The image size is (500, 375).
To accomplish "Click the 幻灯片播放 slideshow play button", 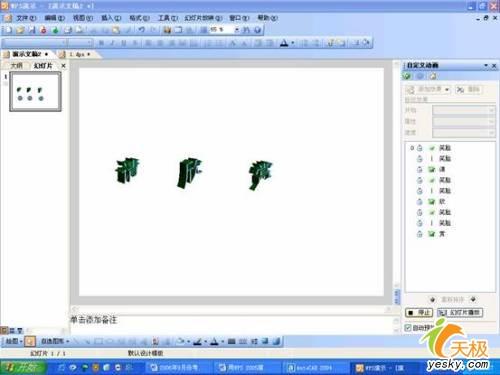I will 460,312.
